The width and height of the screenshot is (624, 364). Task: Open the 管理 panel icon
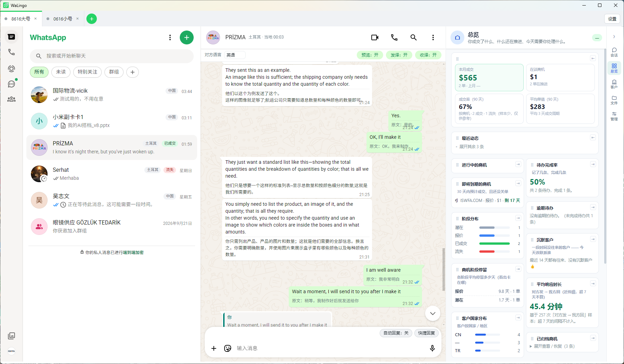click(x=614, y=116)
